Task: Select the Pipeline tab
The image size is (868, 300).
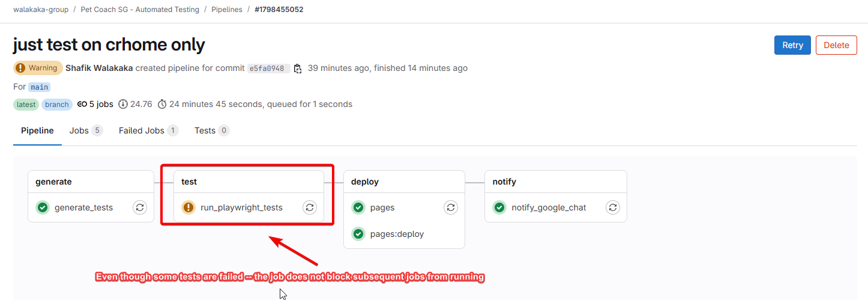Action: pyautogui.click(x=37, y=130)
